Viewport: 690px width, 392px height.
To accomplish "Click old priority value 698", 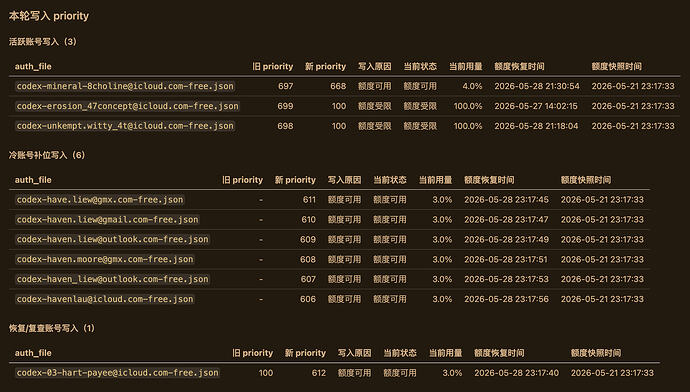I will click(286, 126).
